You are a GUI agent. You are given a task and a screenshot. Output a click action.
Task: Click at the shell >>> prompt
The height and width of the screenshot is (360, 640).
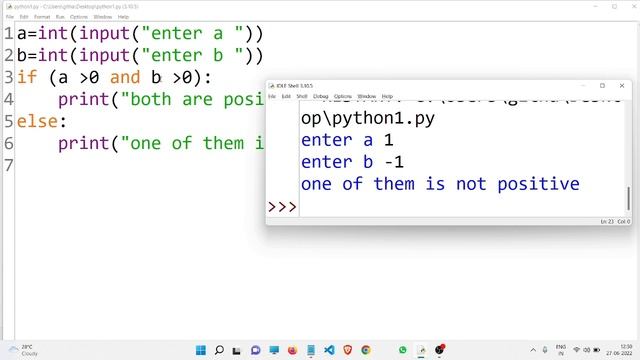pos(282,207)
